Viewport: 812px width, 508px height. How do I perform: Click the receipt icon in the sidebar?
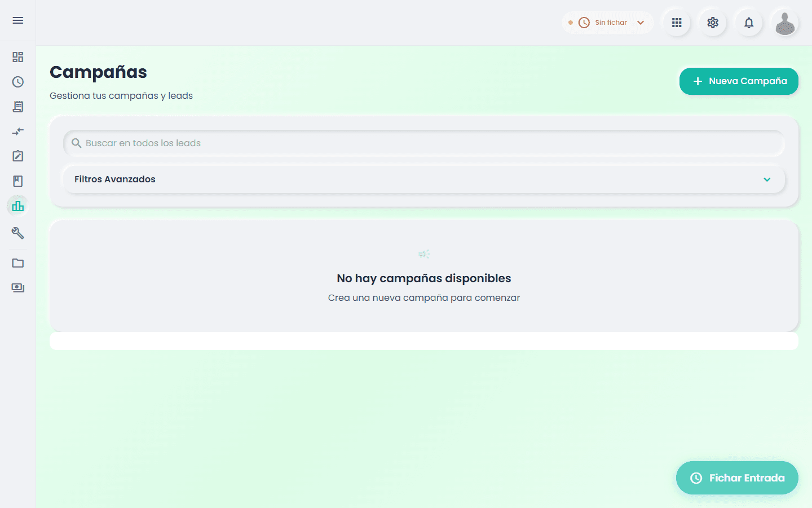click(x=18, y=107)
